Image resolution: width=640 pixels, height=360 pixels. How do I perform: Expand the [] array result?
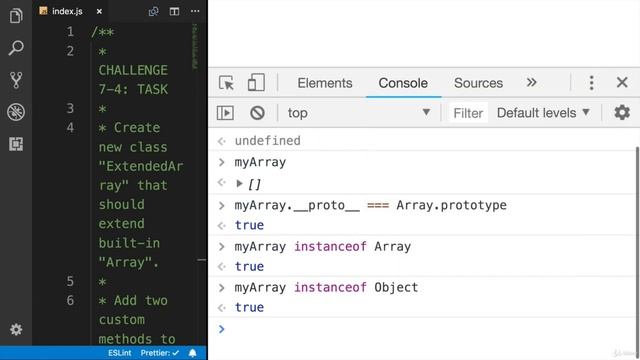[x=239, y=184]
